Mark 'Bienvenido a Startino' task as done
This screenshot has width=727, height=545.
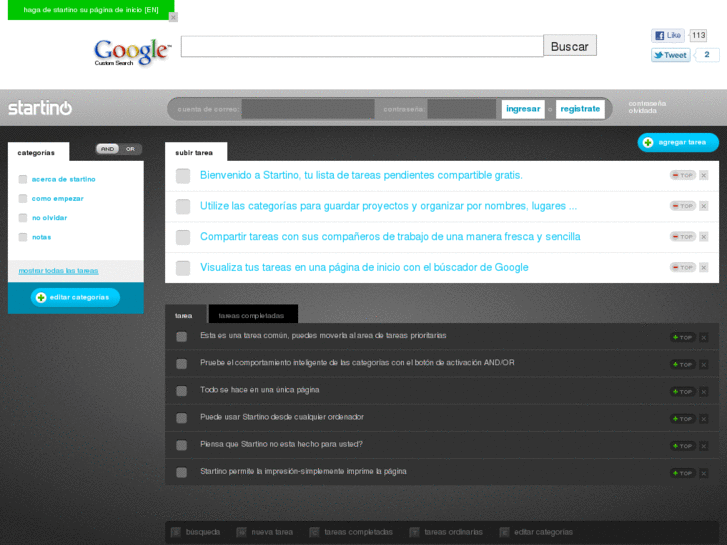[x=183, y=176]
